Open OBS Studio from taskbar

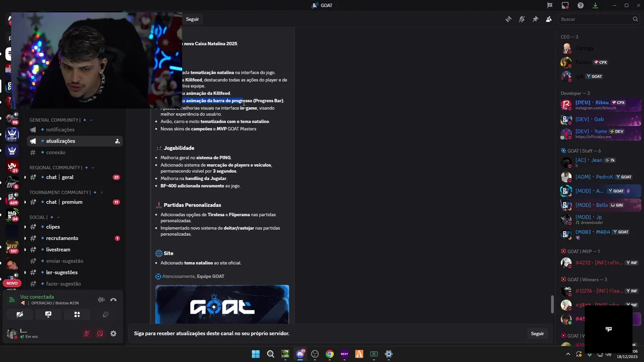pyautogui.click(x=315, y=354)
